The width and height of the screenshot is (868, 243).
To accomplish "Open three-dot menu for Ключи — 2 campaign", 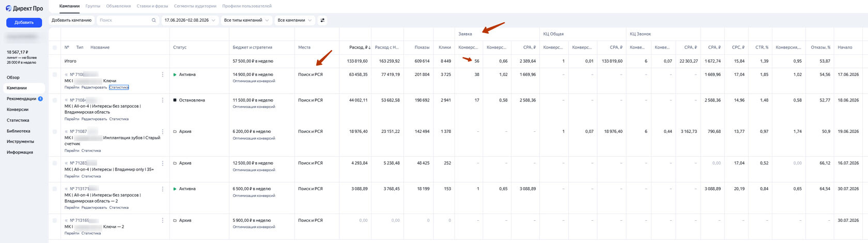I will click(x=163, y=221).
